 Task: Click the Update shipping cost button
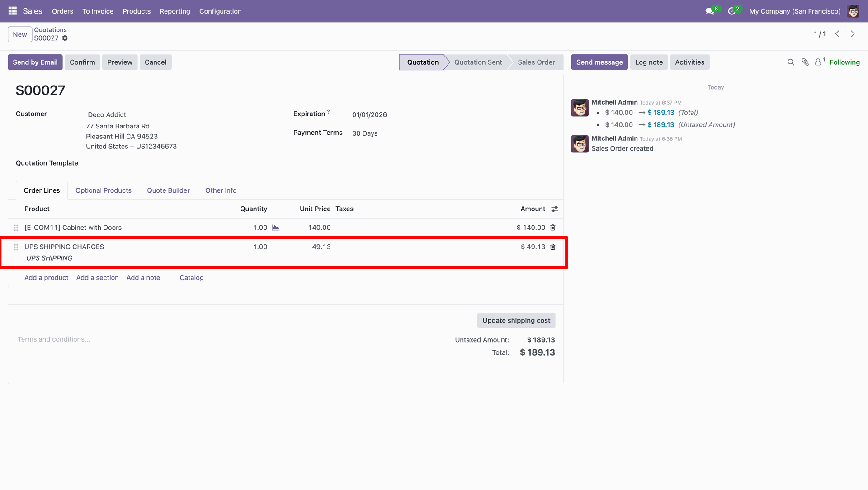(516, 320)
